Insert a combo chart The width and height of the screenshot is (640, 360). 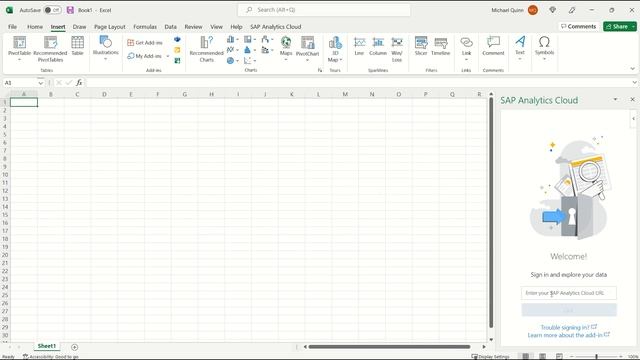pyautogui.click(x=267, y=50)
